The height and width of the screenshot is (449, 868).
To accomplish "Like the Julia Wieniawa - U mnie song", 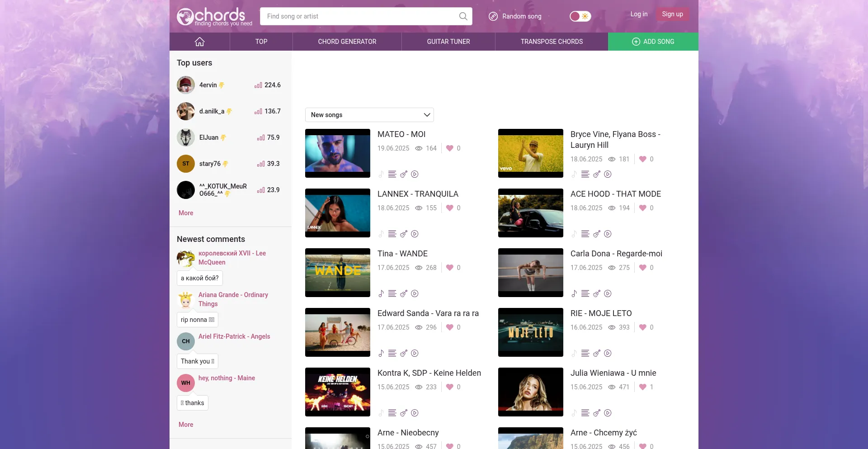I will pyautogui.click(x=642, y=387).
